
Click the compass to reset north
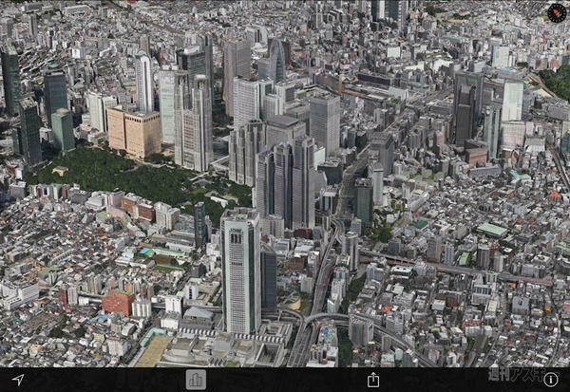tap(557, 13)
